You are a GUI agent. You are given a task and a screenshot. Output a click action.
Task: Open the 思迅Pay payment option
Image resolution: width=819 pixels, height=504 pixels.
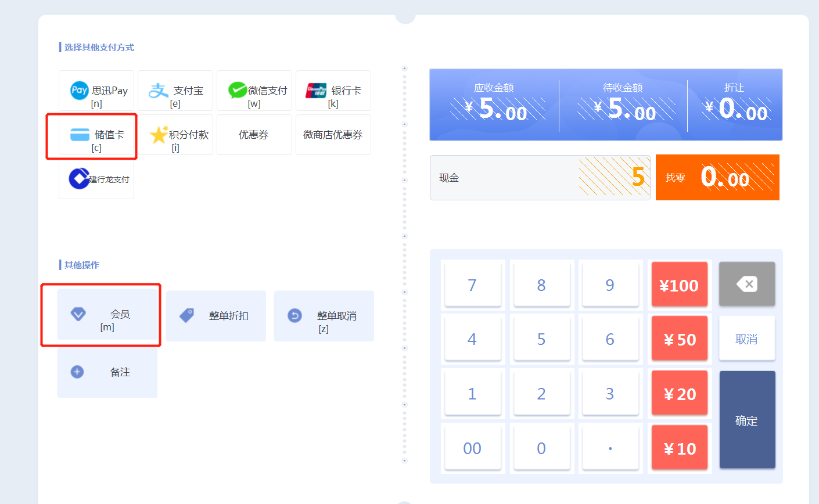point(96,91)
